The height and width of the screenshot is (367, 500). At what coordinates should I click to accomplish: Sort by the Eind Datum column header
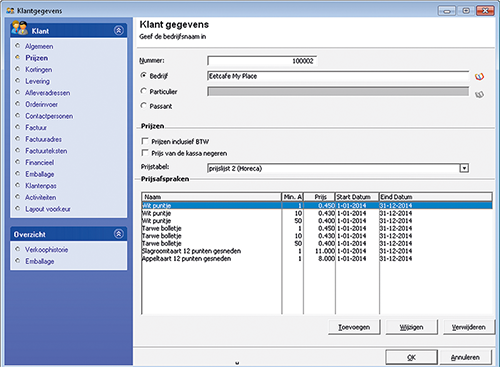coord(436,197)
